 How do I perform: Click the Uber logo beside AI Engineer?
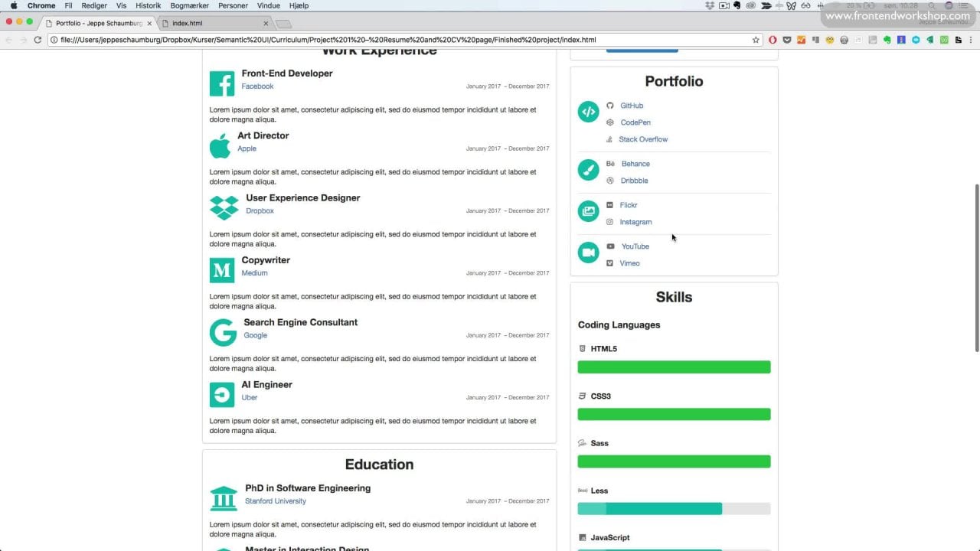(222, 395)
